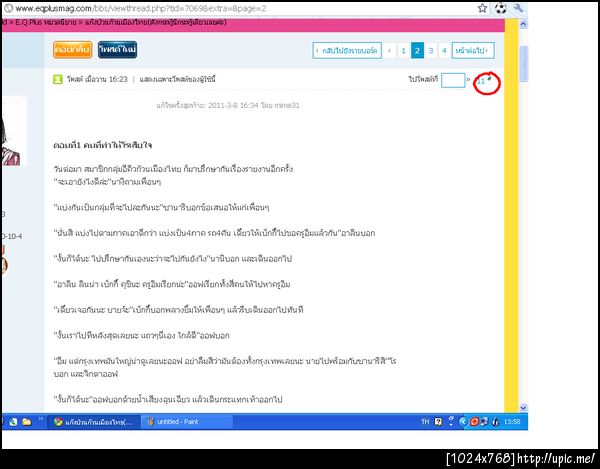Click the user avatar image at the left

(x=14, y=131)
